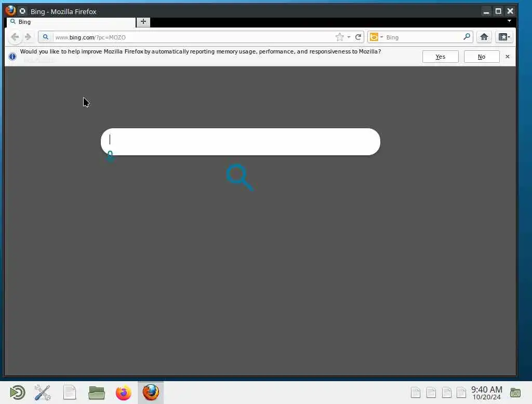Open the search engine selector dropdown
532x404 pixels.
[376, 37]
